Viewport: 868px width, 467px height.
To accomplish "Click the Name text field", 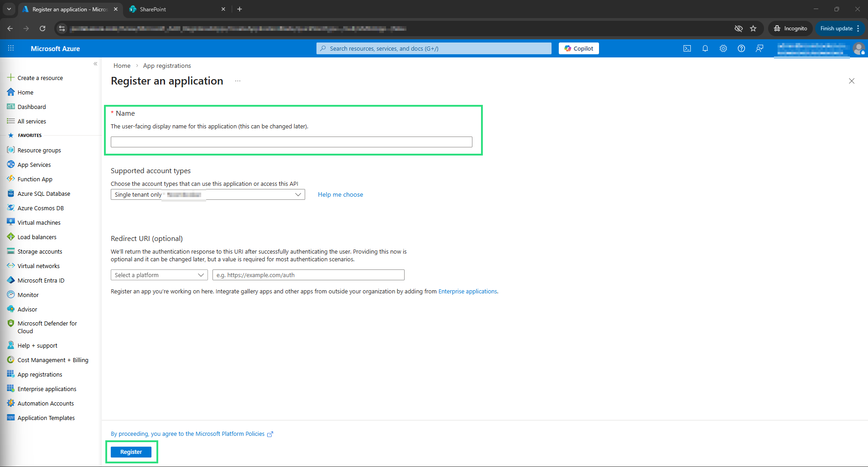I will 291,142.
